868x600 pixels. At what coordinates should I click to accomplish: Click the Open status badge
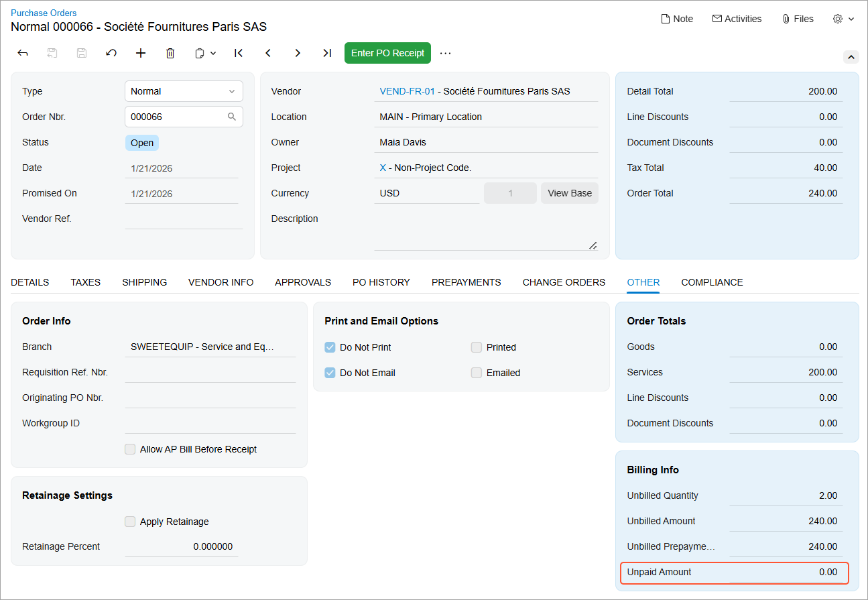(x=142, y=143)
